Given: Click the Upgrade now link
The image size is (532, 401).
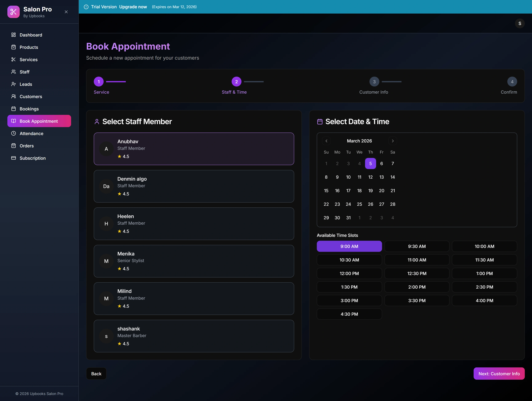Looking at the screenshot, I should [133, 7].
